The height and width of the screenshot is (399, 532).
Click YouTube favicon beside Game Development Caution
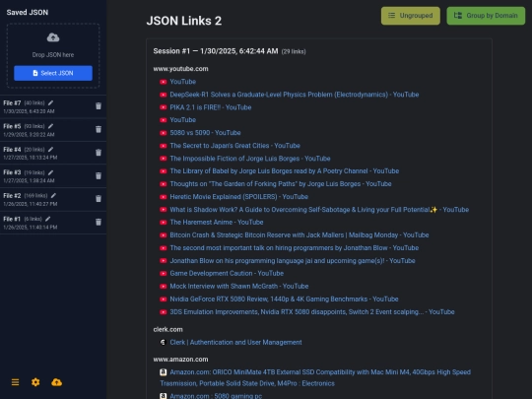(164, 274)
